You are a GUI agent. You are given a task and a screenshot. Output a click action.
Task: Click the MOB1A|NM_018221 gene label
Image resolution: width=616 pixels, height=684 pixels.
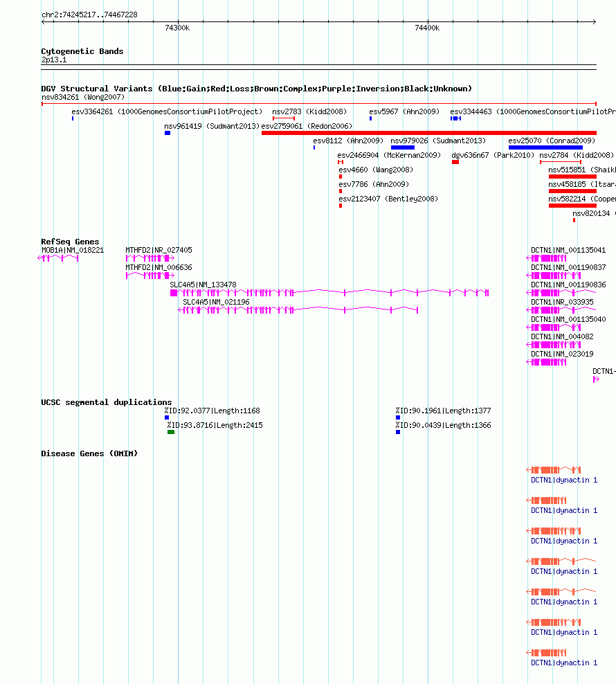73,251
